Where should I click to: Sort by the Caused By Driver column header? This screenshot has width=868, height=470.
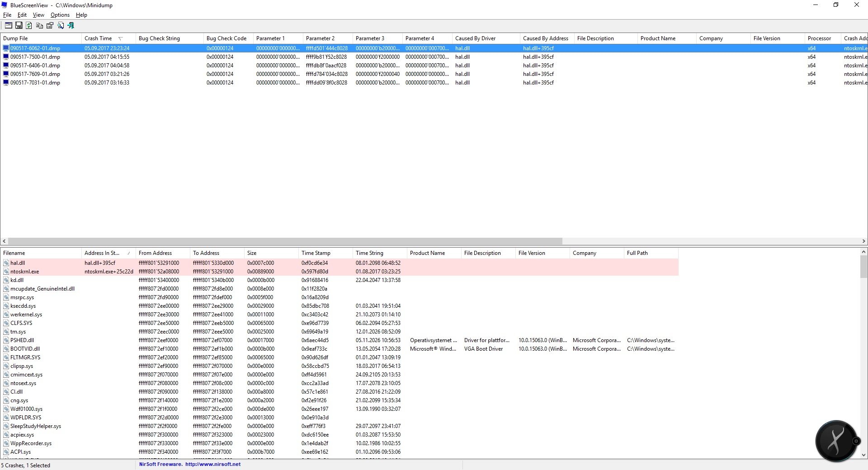tap(486, 38)
